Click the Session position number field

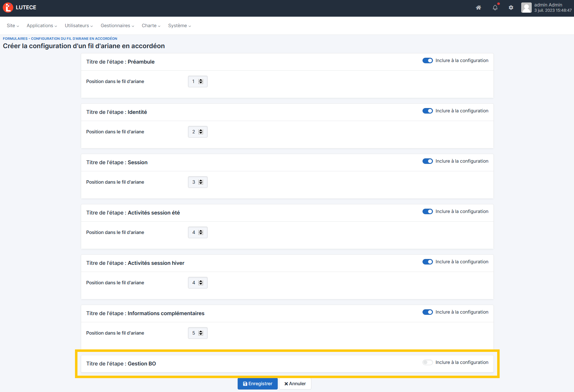(194, 182)
